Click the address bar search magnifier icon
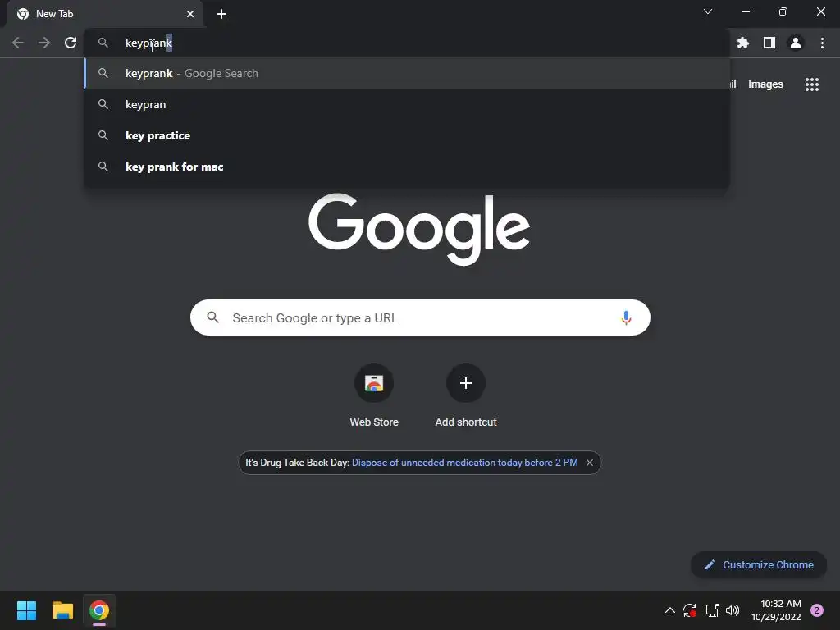This screenshot has width=840, height=630. coord(103,43)
